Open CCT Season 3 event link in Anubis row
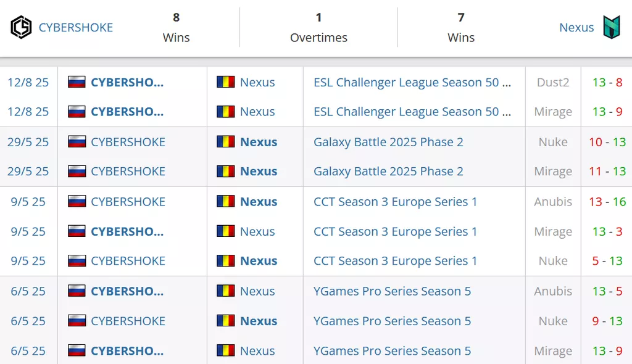Screen dimensions: 632x364 click(395, 202)
